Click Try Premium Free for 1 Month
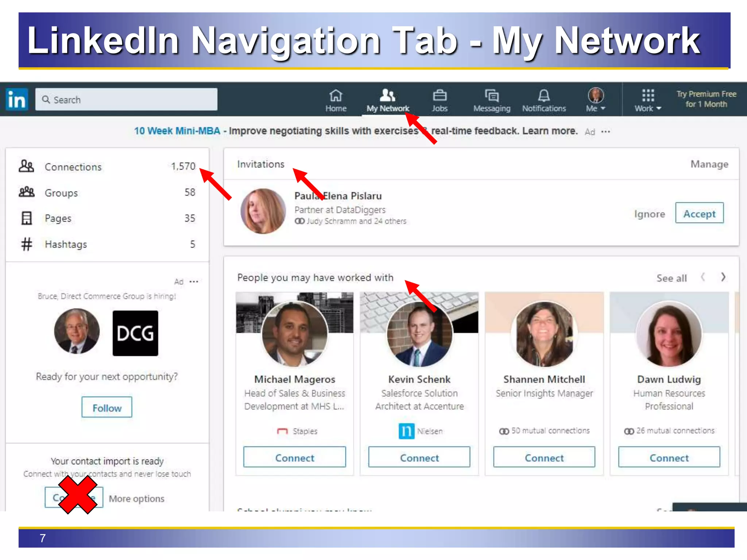Image resolution: width=747 pixels, height=560 pixels. (x=706, y=99)
